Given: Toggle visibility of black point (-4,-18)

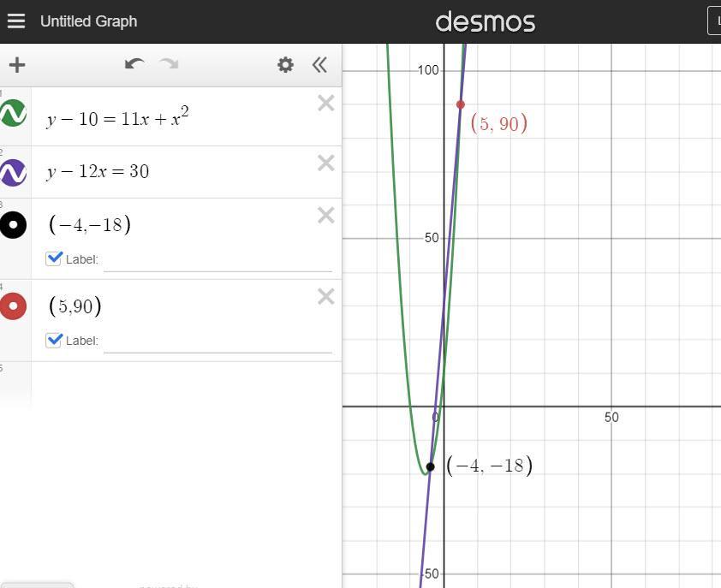Looking at the screenshot, I should pos(13,225).
